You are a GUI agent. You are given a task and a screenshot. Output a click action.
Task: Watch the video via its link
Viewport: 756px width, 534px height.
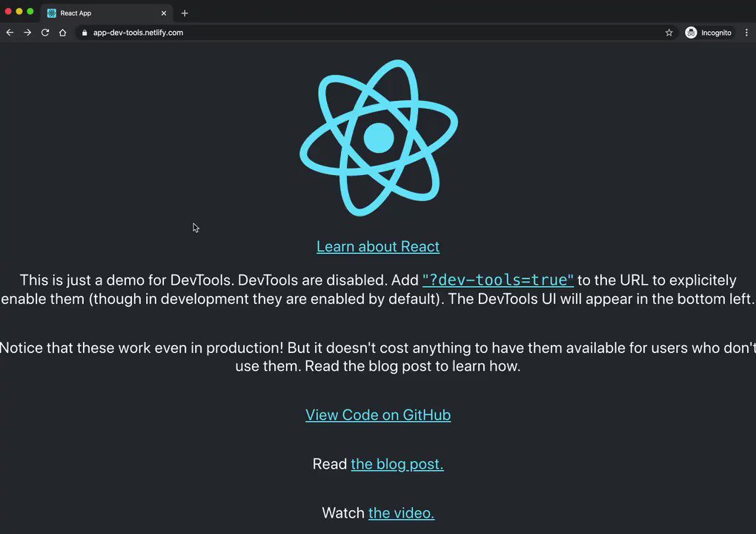point(401,512)
